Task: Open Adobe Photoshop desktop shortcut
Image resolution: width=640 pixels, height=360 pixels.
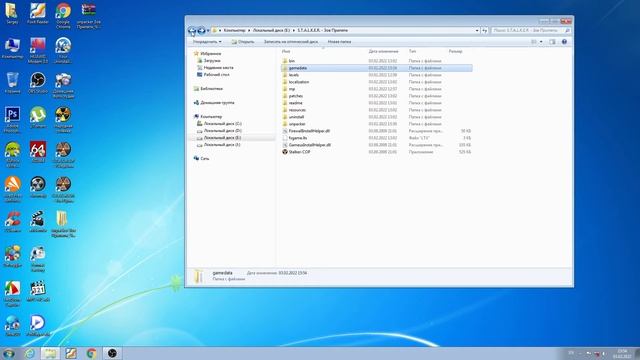Action: [12, 120]
